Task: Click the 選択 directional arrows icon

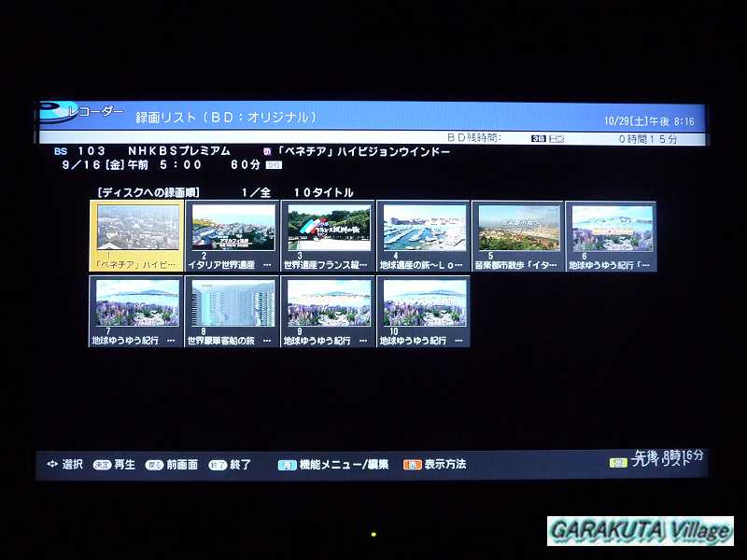Action: [51, 464]
